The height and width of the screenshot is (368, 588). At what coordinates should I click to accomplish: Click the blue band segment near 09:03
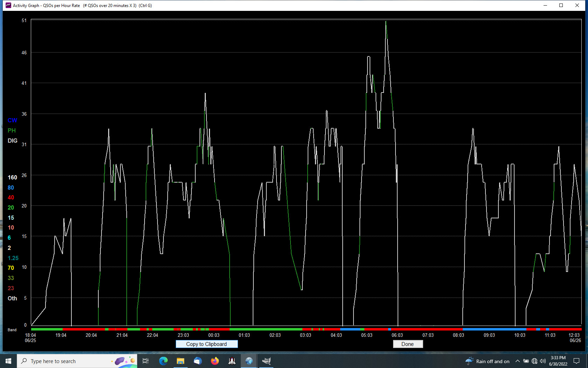[x=494, y=329]
